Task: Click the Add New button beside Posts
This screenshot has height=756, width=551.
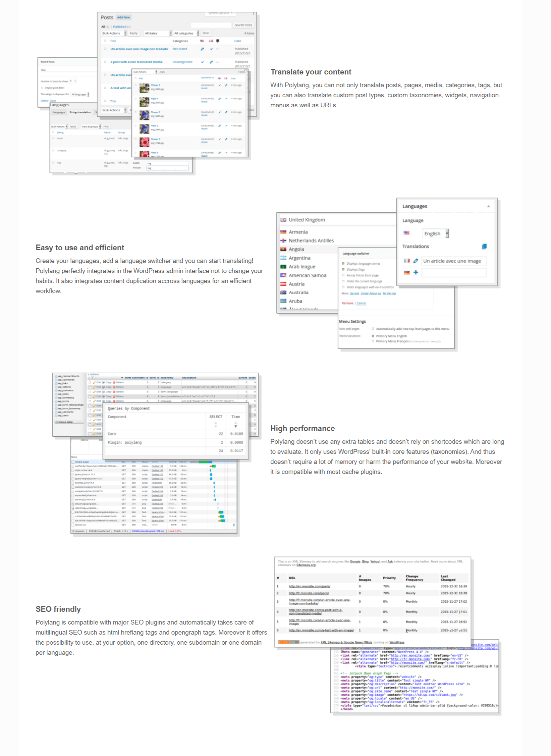Action: point(123,17)
